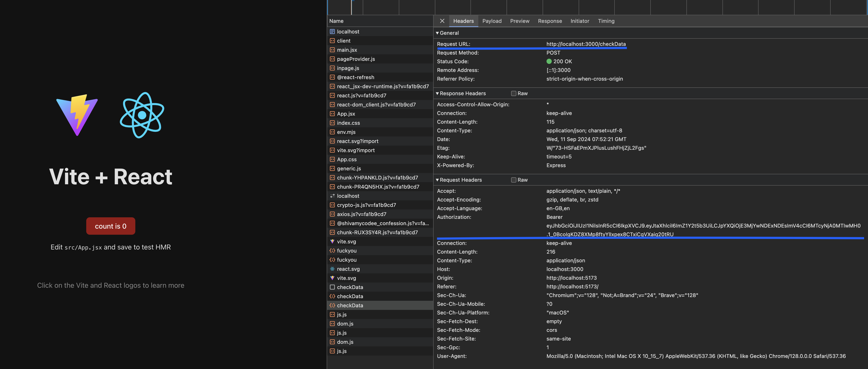Collapse the General section
The height and width of the screenshot is (369, 868).
coord(437,33)
